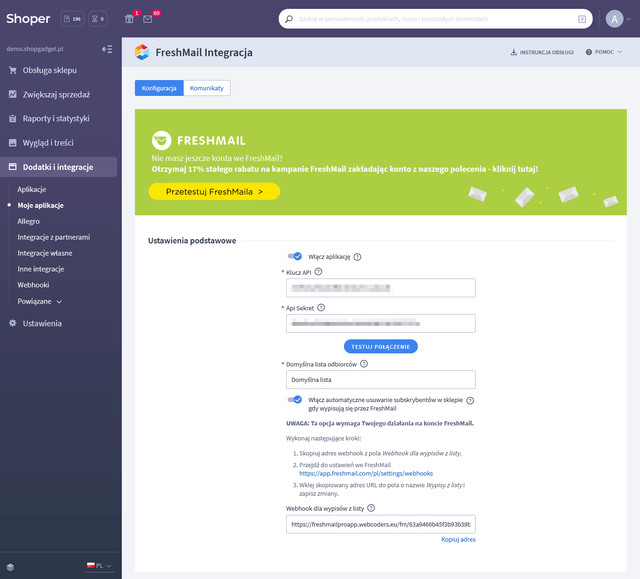Viewport: 640px width, 579px height.
Task: Select Webhooki submenu item
Action: 33,285
